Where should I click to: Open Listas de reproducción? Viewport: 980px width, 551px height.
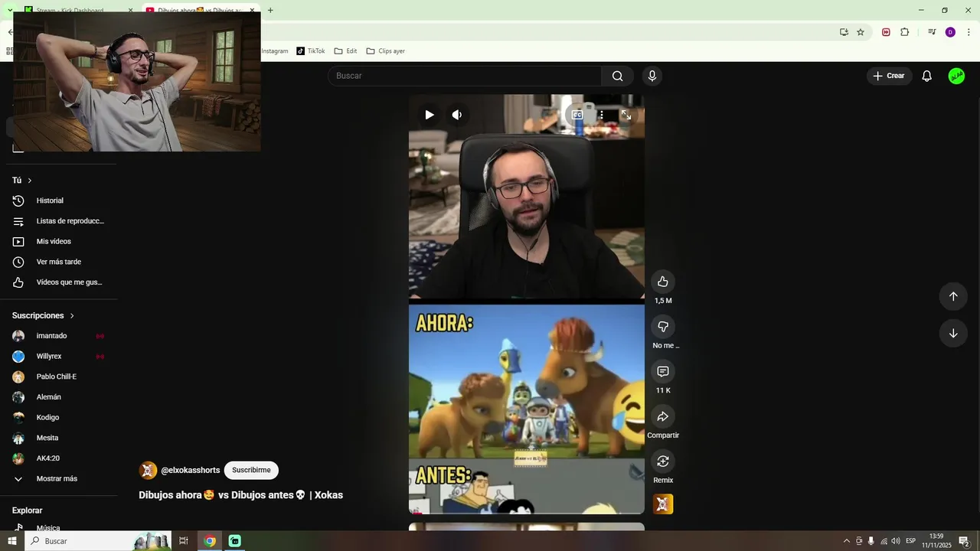[x=58, y=221]
